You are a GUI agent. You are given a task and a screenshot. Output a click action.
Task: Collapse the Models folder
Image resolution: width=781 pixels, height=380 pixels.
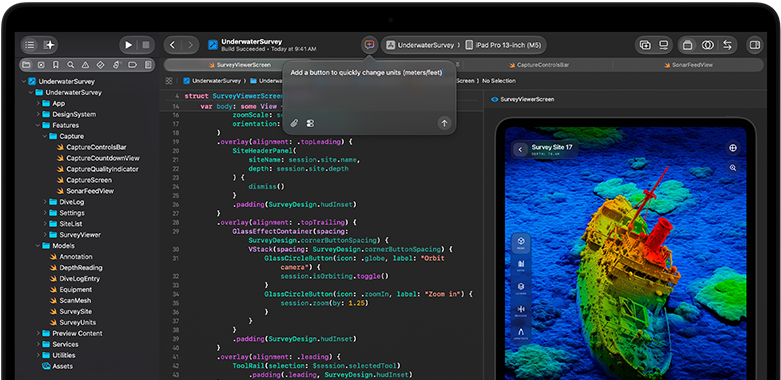coord(38,246)
